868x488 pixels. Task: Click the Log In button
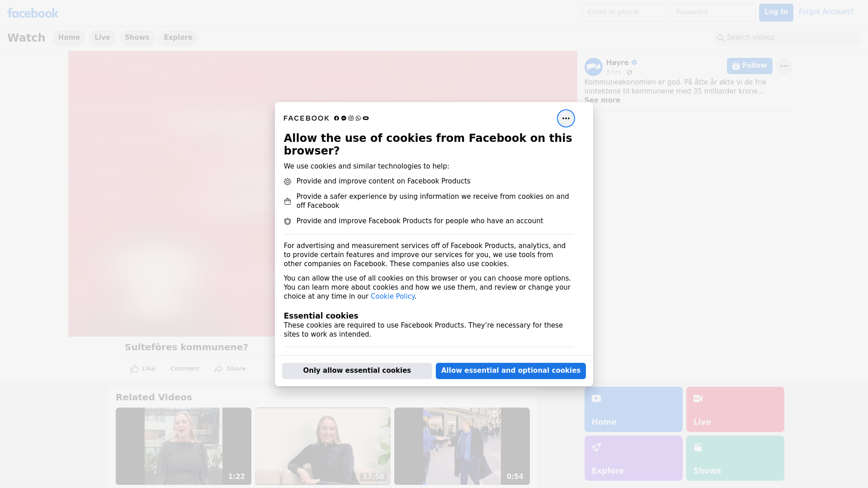776,13
